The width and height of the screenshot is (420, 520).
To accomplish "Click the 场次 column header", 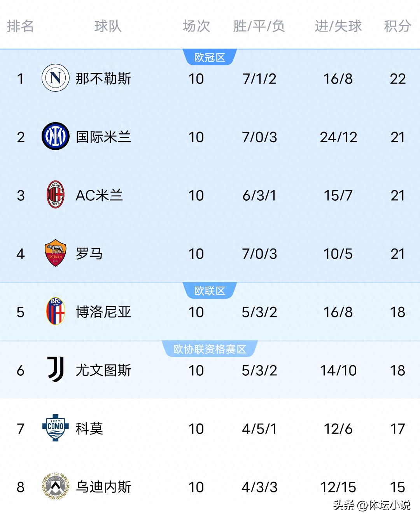I will pos(196,26).
